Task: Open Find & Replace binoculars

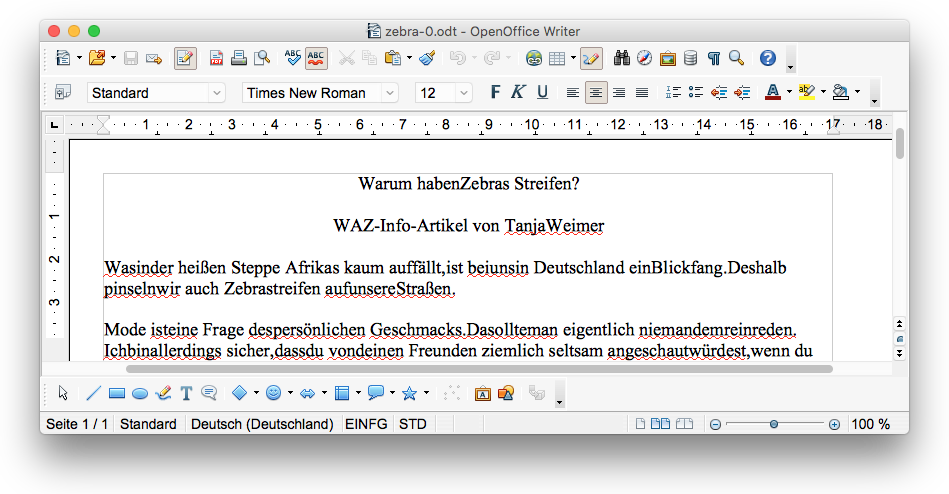Action: pyautogui.click(x=622, y=58)
